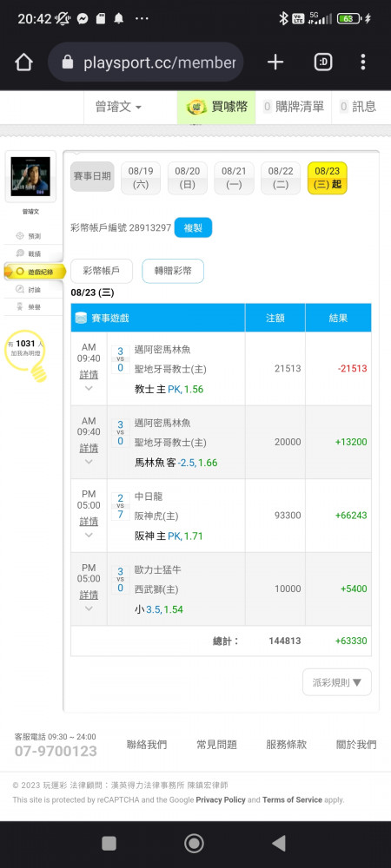Expand 詳情 for the 教士 主 PK bet
The width and height of the screenshot is (391, 868).
[89, 375]
